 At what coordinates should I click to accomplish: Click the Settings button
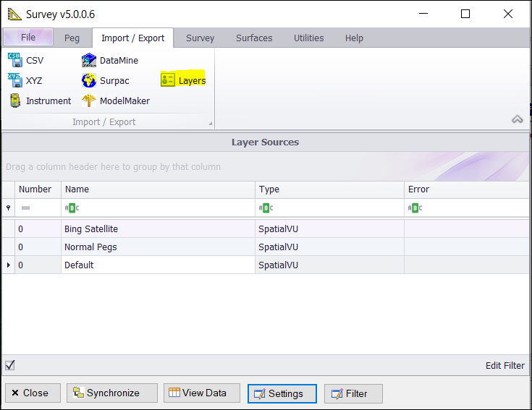[x=282, y=393]
